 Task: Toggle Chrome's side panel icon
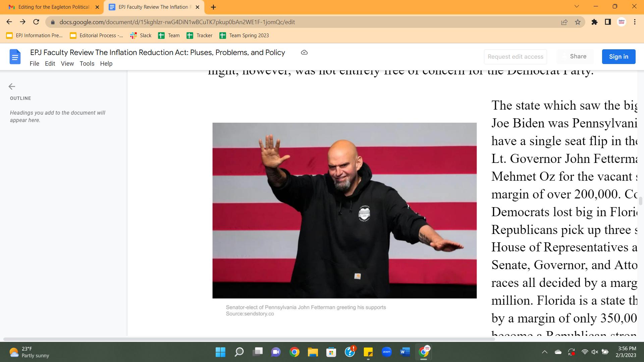coord(608,22)
